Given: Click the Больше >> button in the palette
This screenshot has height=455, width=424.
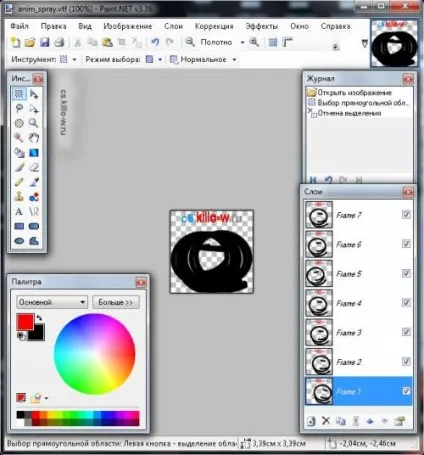Looking at the screenshot, I should pos(116,302).
